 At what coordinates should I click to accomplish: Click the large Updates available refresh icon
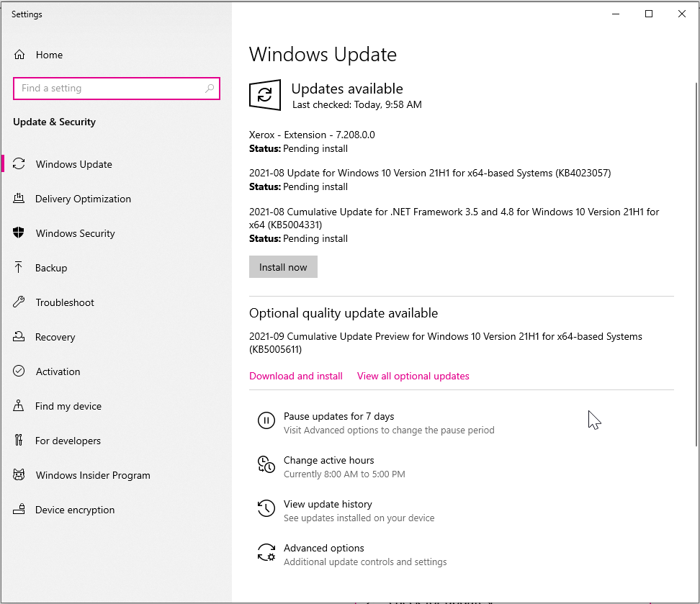pyautogui.click(x=265, y=94)
